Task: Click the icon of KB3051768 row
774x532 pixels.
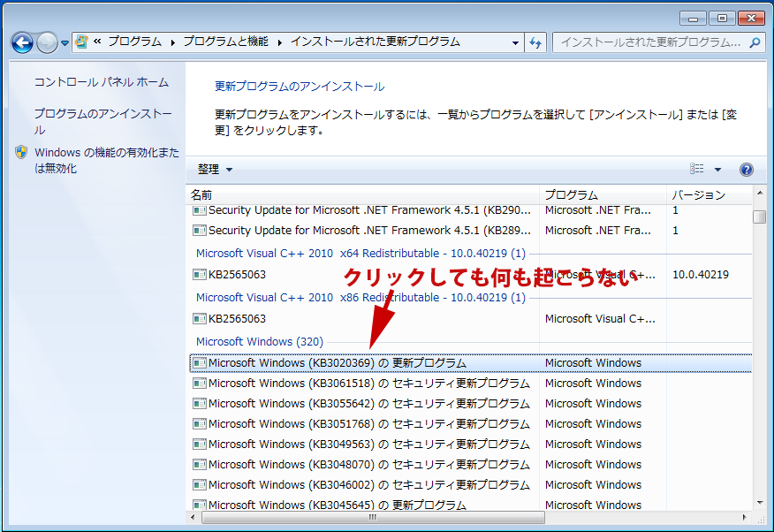Action: click(200, 424)
